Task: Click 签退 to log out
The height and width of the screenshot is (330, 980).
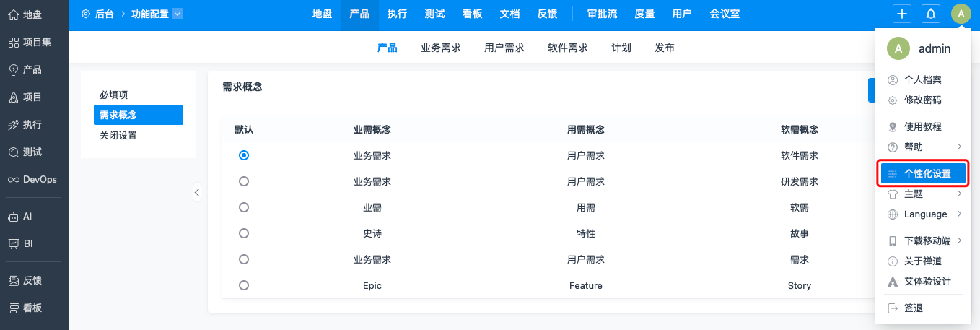Action: 913,308
